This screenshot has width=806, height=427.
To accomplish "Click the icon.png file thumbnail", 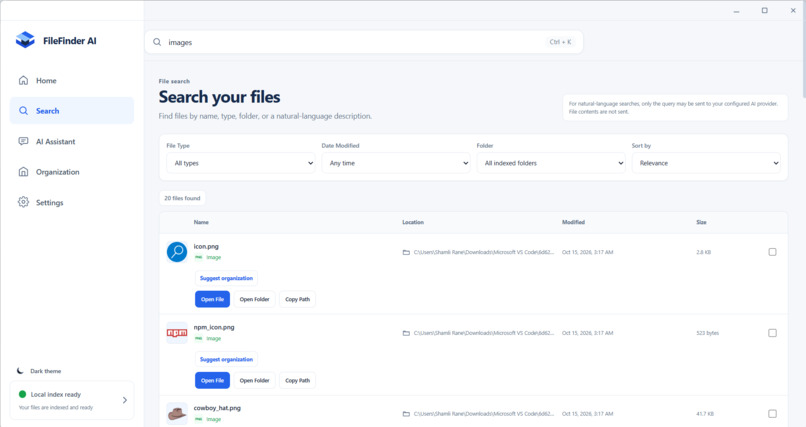I will pos(177,252).
